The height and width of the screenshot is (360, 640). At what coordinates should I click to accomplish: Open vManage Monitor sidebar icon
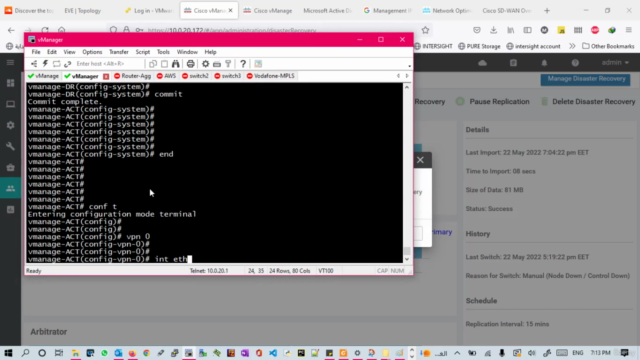11,104
